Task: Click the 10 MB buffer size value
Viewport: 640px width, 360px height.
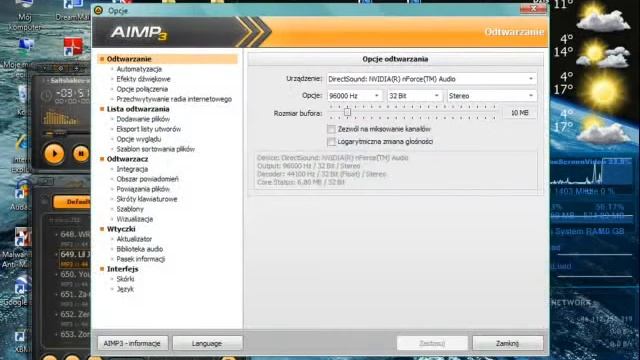Action: [x=520, y=113]
